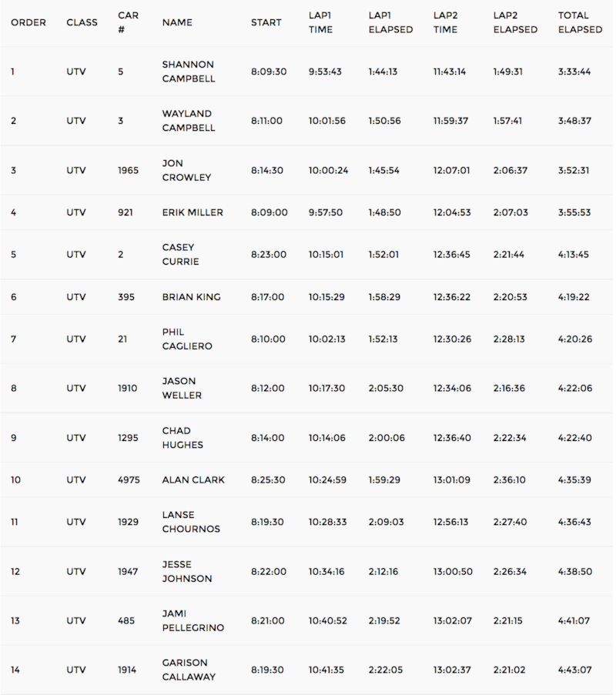Click Lanse Chournos lap1 elapsed 2:09:03
This screenshot has height=695, width=616.
(386, 522)
